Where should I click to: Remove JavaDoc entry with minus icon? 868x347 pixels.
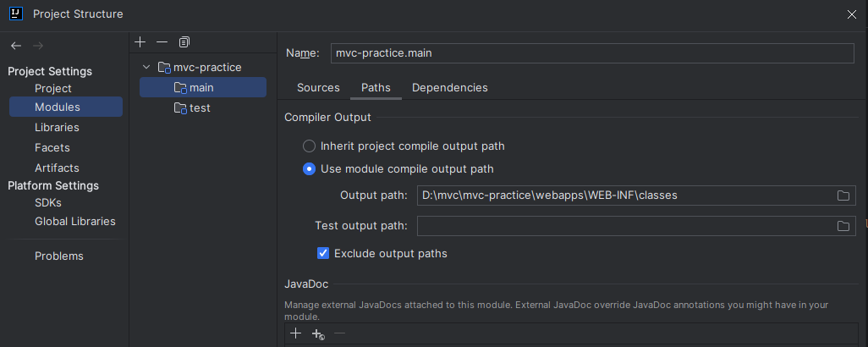[x=340, y=333]
